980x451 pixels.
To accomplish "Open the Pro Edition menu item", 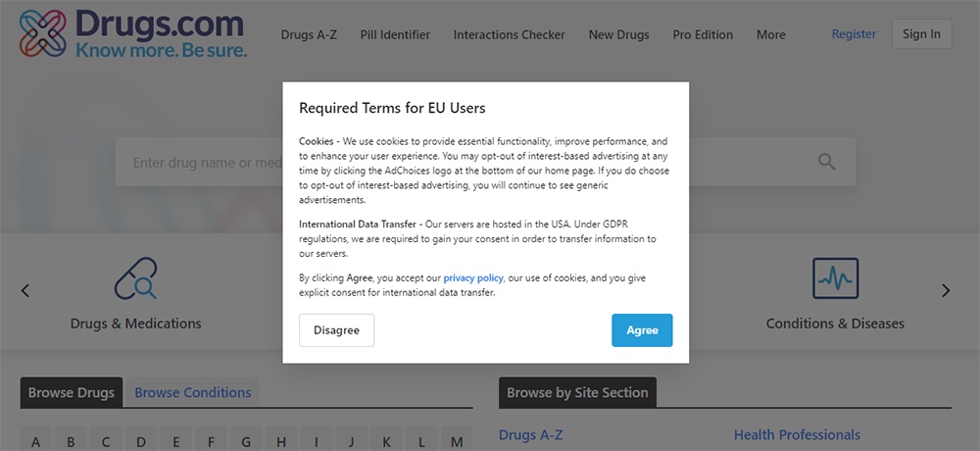I will pyautogui.click(x=703, y=35).
